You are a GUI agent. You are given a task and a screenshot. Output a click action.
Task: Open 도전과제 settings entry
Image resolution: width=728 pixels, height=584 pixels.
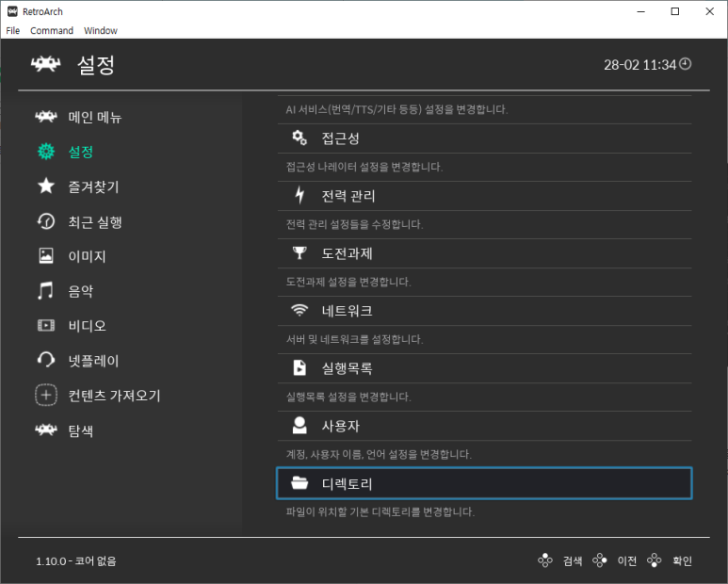pyautogui.click(x=485, y=253)
